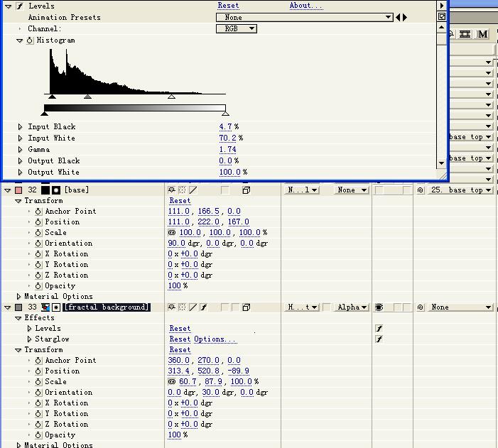The width and height of the screenshot is (498, 448).
Task: Click the Position stopwatch for base layer
Action: point(38,222)
